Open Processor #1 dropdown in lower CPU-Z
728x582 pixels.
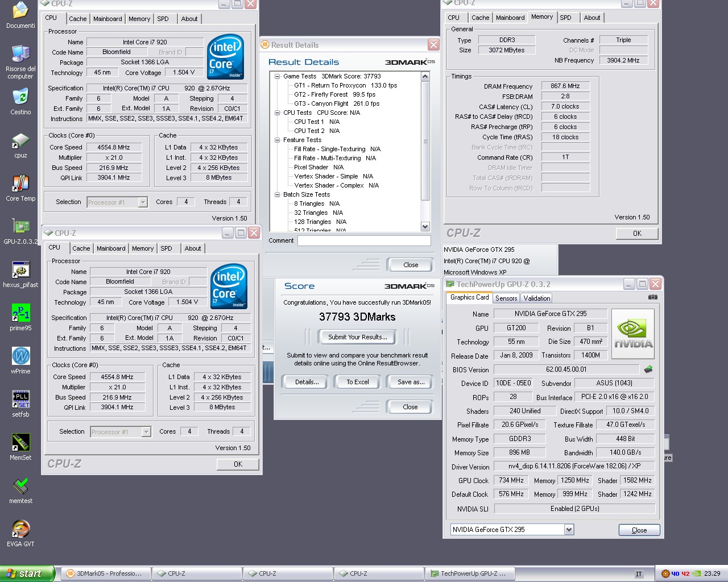pos(146,432)
